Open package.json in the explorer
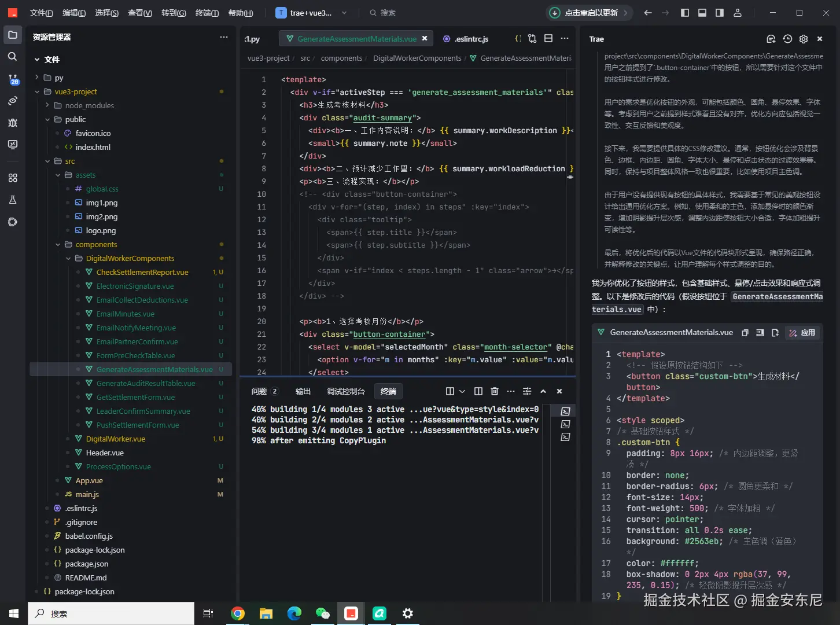Screen dimensions: 840x625 (x=87, y=564)
